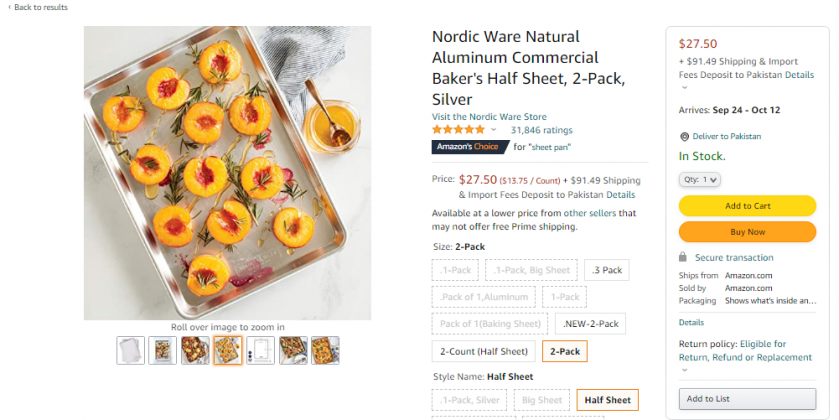Select the .NEW-2-Pack size option
The width and height of the screenshot is (839, 420).
(x=591, y=324)
